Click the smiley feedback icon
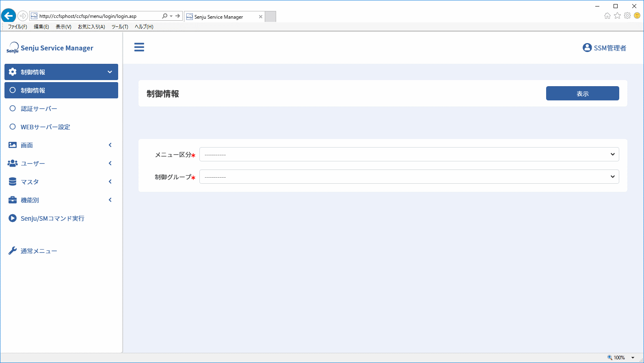Image resolution: width=644 pixels, height=363 pixels. (637, 16)
